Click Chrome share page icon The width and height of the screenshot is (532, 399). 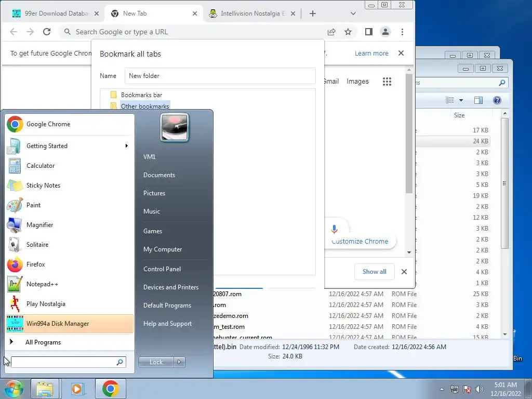pos(331,32)
